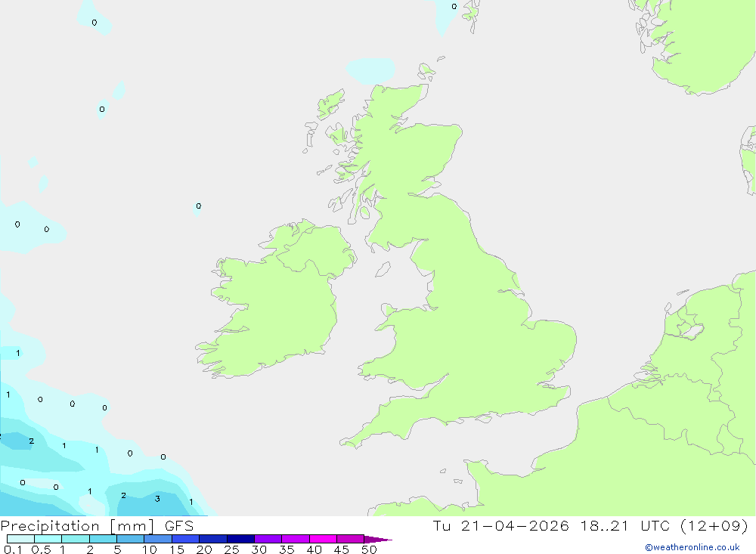Click the purple arrow tip above 50

(377, 540)
